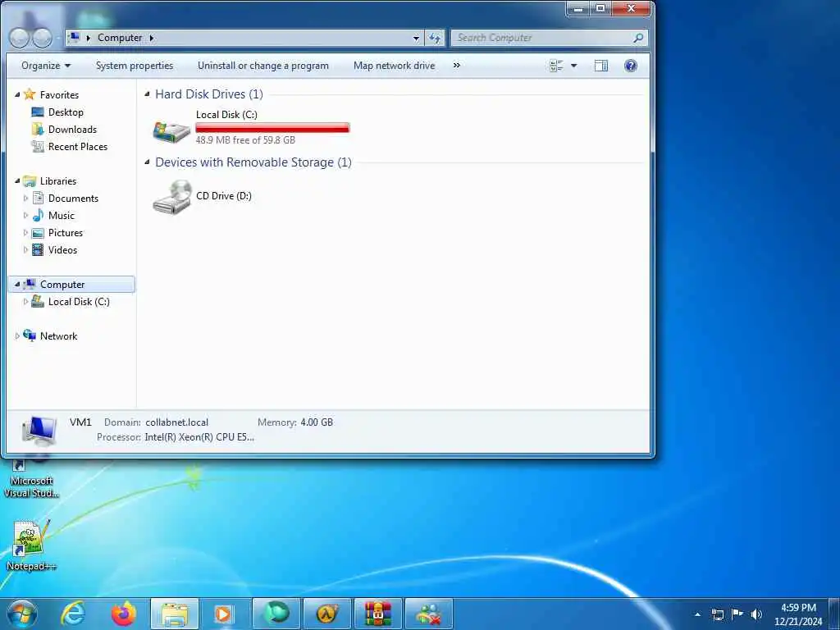Open Notepad++ desktop shortcut
This screenshot has width=840, height=630.
pos(30,545)
